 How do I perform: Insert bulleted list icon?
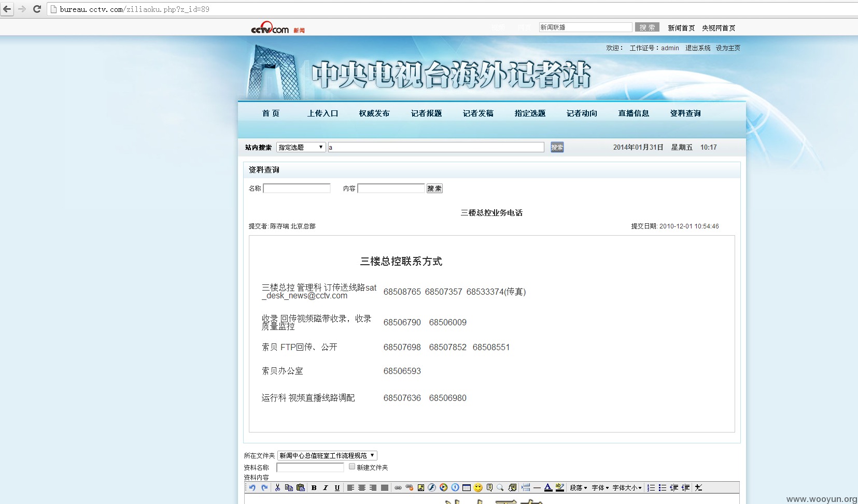(663, 487)
